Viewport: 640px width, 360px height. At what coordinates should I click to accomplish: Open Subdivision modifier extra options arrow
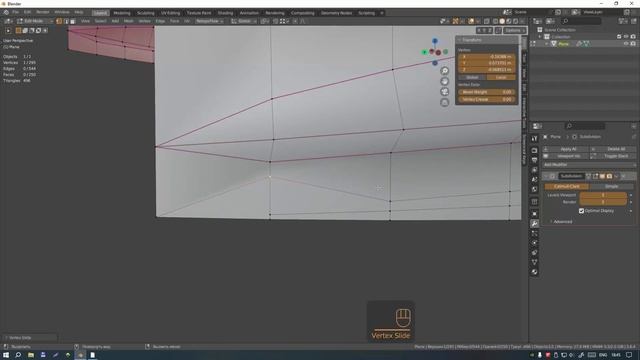click(x=616, y=176)
